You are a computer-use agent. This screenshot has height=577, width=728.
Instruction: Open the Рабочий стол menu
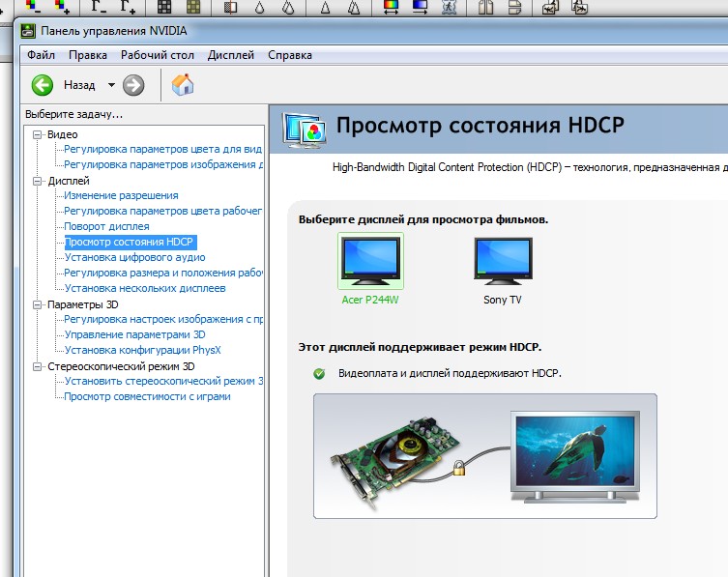coord(158,55)
